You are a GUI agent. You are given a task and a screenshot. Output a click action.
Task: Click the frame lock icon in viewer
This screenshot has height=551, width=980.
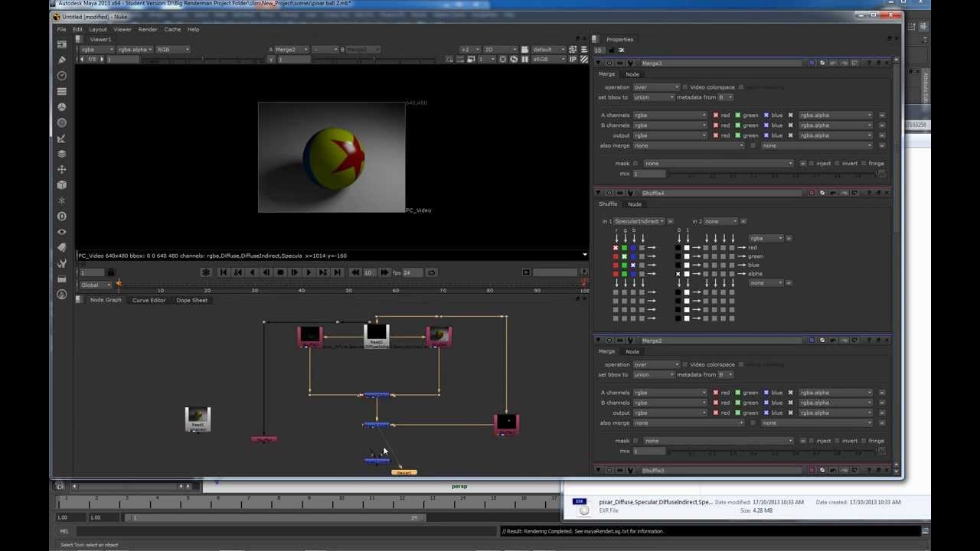coord(110,272)
